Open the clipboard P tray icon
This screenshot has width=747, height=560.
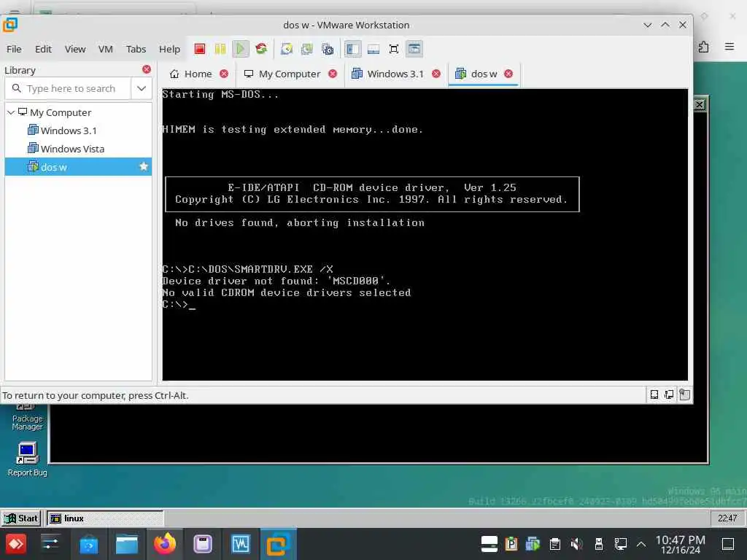click(511, 544)
